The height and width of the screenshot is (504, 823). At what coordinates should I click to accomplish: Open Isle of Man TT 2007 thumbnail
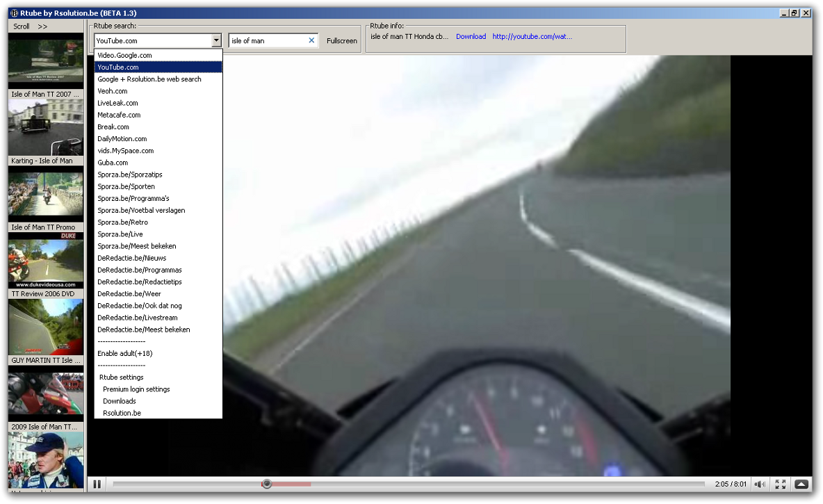46,60
